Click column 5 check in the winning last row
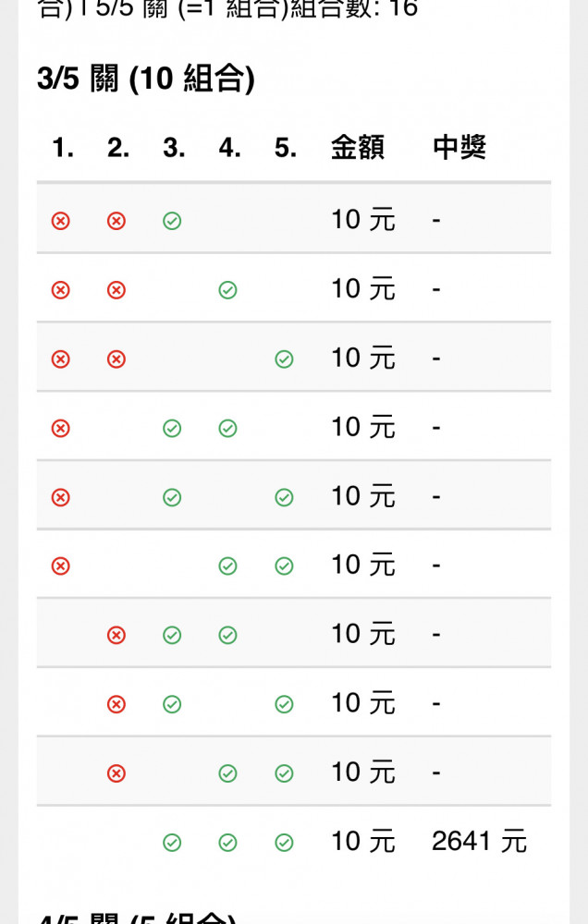The width and height of the screenshot is (588, 924). coord(284,843)
